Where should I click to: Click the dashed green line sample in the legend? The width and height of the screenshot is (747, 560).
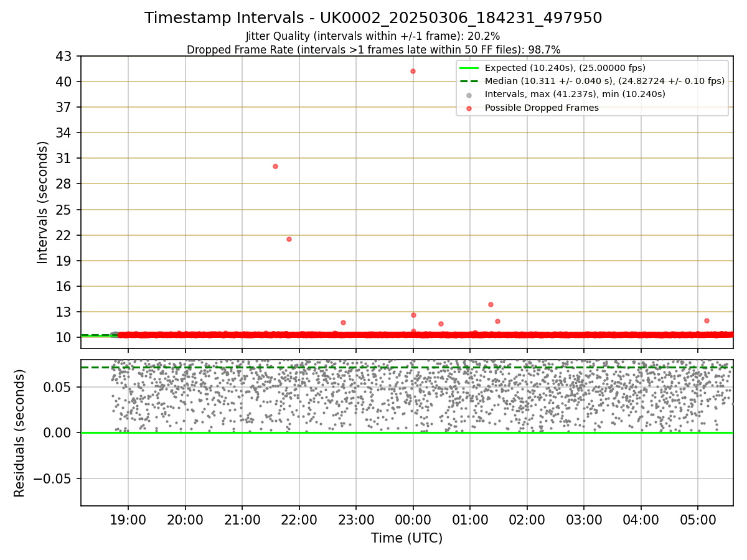pos(469,81)
